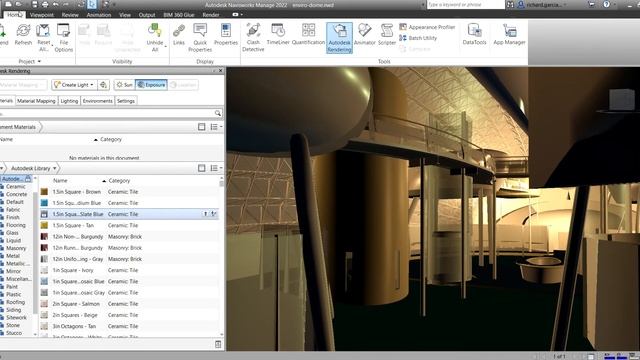Click keyword search box in title bar
The width and height of the screenshot is (640, 360).
pos(465,4)
